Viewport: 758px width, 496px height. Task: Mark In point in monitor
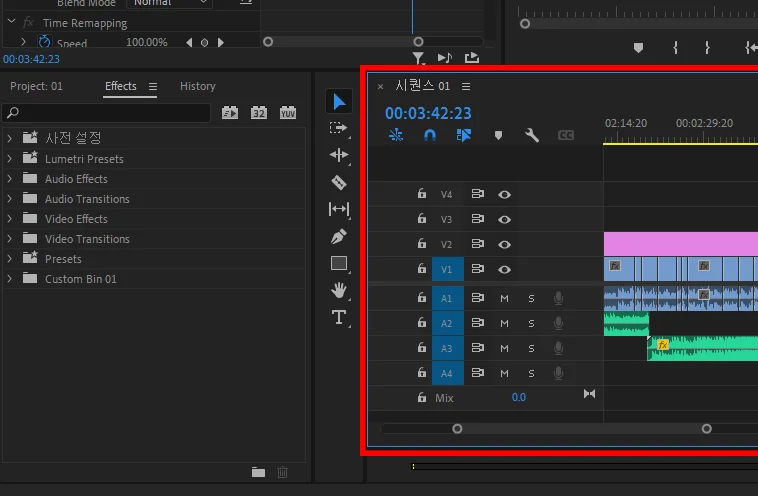click(x=675, y=47)
